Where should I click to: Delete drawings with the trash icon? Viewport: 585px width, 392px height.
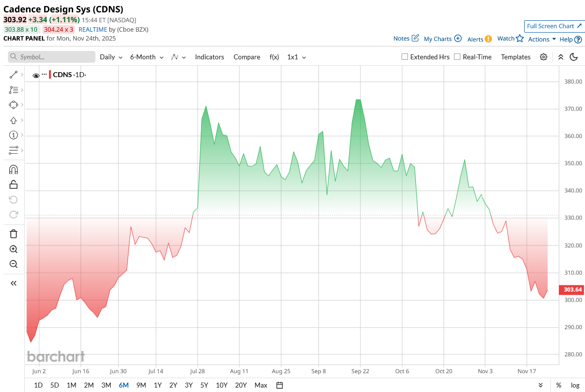click(13, 234)
